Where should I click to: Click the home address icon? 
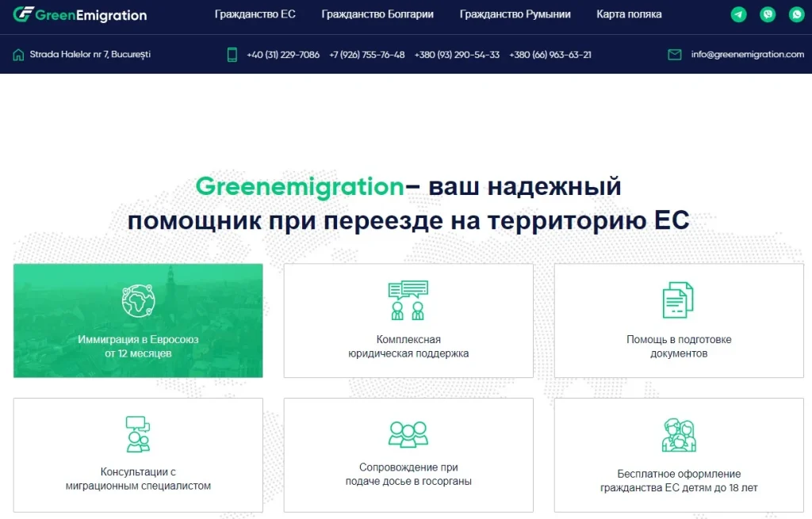[x=18, y=55]
